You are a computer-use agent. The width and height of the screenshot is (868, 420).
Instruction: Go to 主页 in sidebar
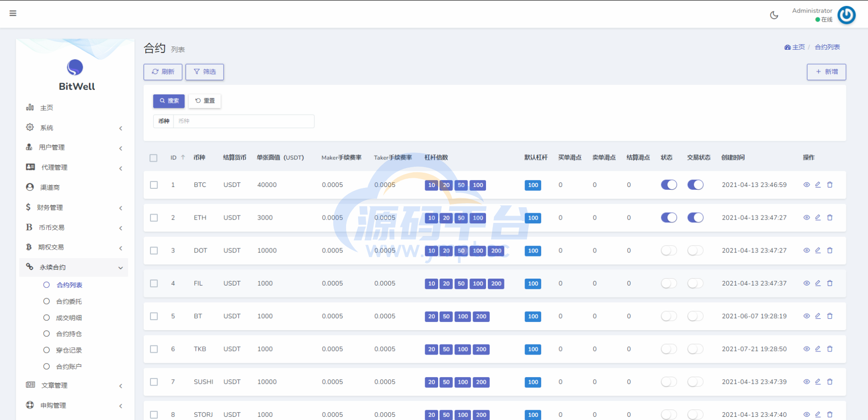74,107
